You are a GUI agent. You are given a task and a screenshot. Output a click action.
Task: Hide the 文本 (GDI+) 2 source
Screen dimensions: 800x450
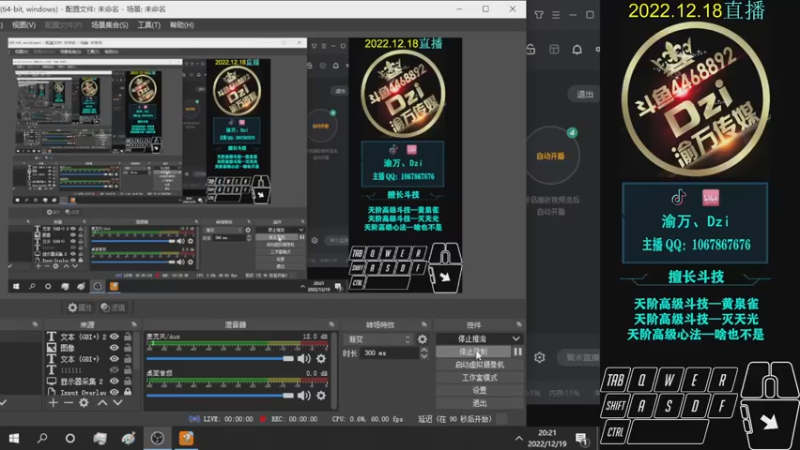[x=114, y=337]
